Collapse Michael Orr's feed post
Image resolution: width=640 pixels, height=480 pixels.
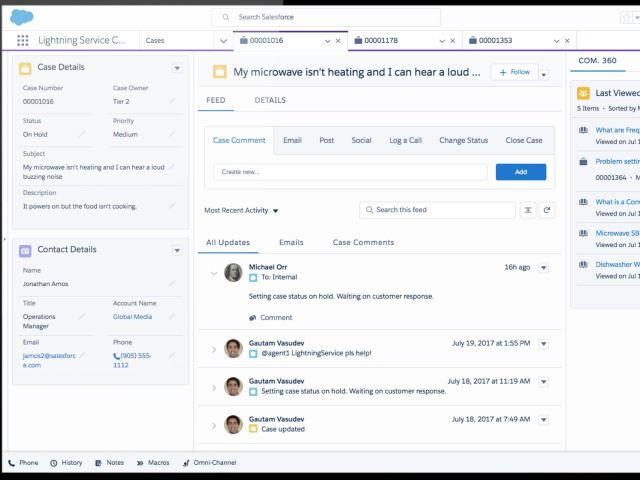(x=214, y=273)
